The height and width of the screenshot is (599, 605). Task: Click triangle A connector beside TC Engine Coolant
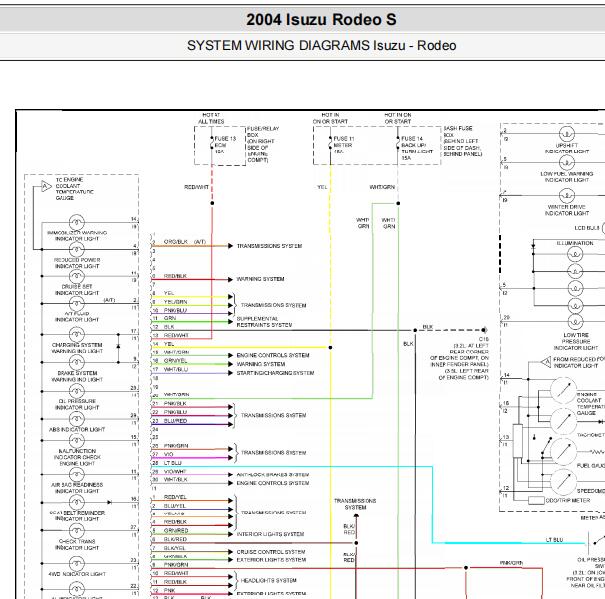click(46, 186)
